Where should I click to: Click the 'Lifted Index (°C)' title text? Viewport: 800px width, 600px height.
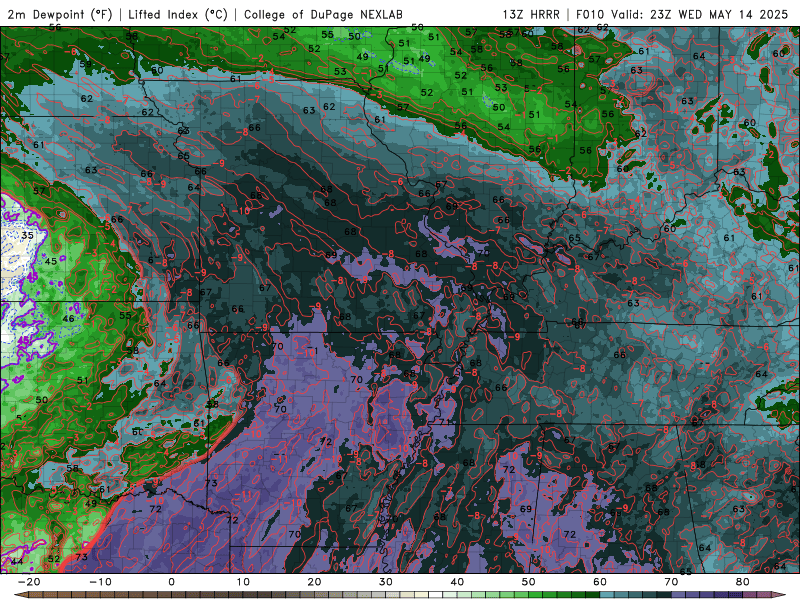click(178, 14)
